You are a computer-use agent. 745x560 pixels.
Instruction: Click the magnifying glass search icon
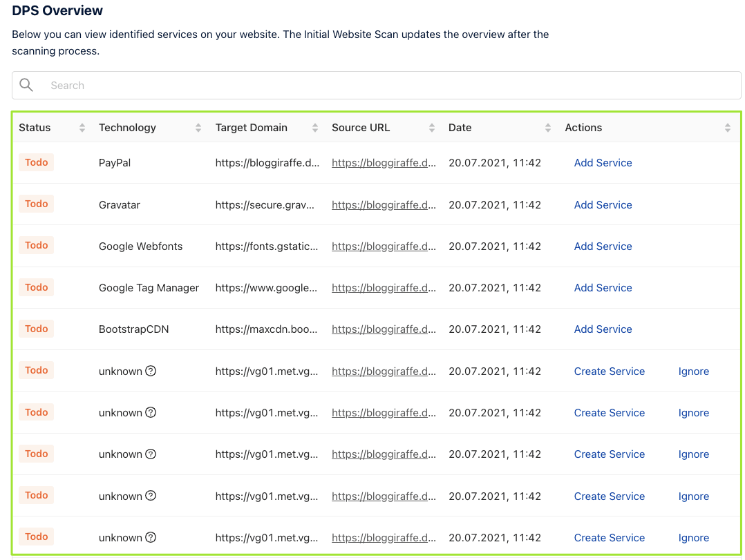tap(26, 85)
